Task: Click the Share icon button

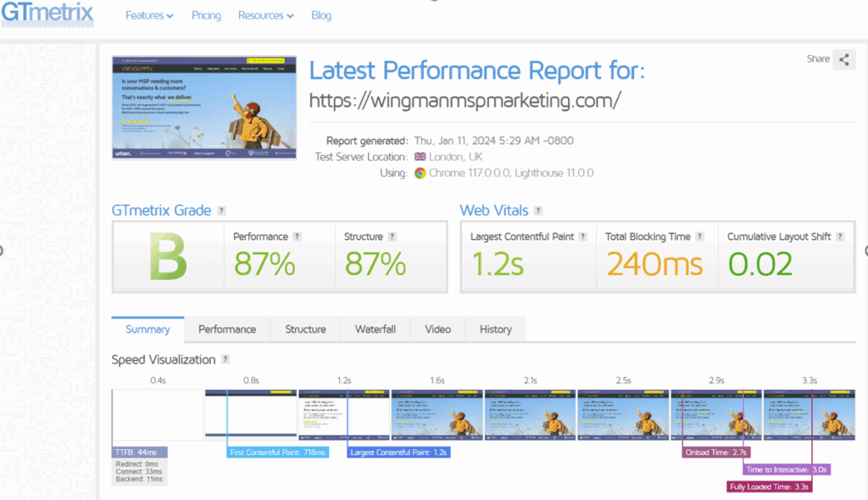Action: pyautogui.click(x=843, y=59)
